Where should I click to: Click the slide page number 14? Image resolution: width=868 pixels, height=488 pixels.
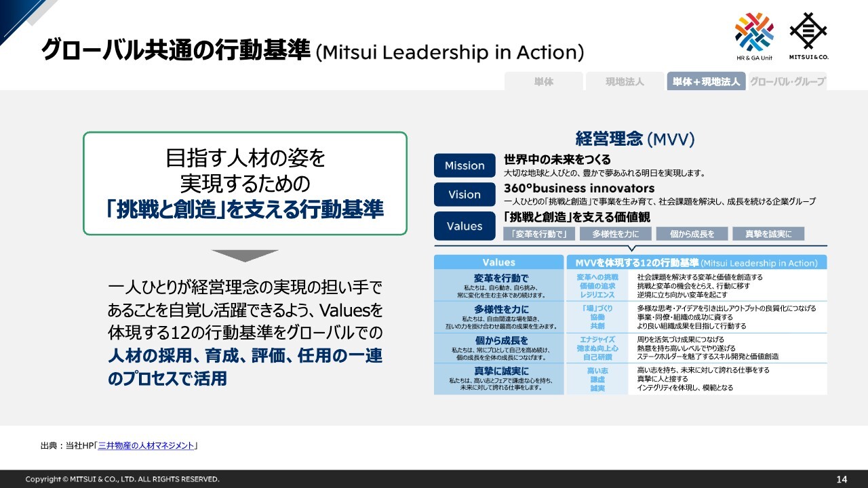click(x=842, y=479)
